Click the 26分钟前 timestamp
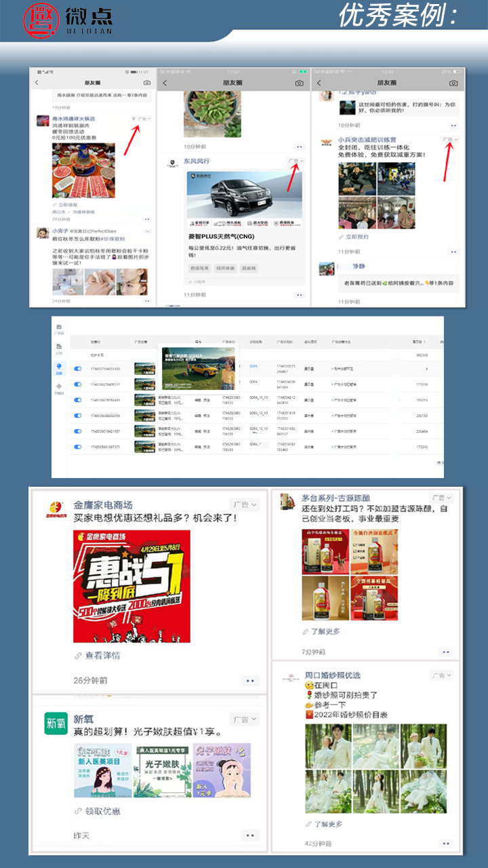 click(x=90, y=680)
